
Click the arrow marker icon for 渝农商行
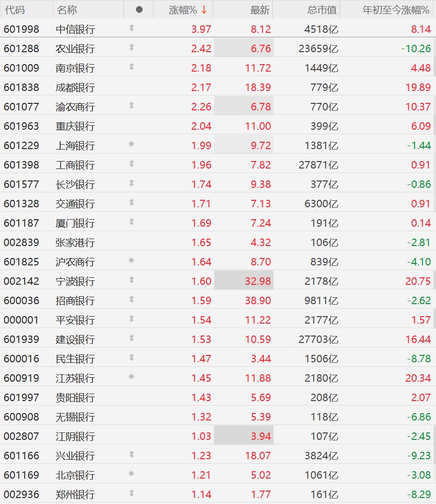[132, 105]
